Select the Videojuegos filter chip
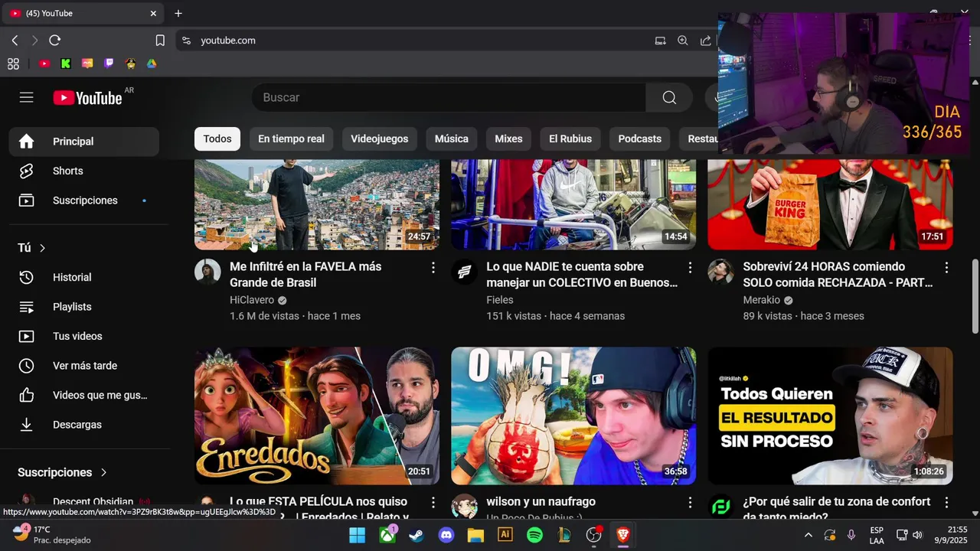980x551 pixels. pos(379,139)
